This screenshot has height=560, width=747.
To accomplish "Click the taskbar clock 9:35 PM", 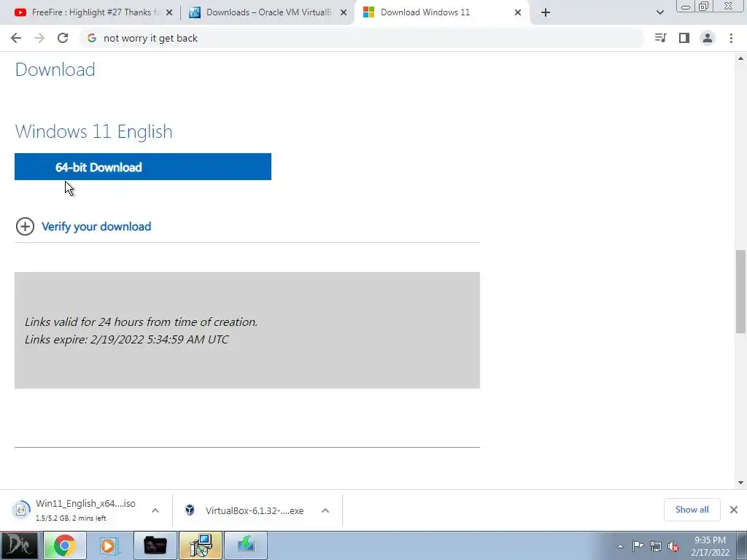I will (x=710, y=540).
